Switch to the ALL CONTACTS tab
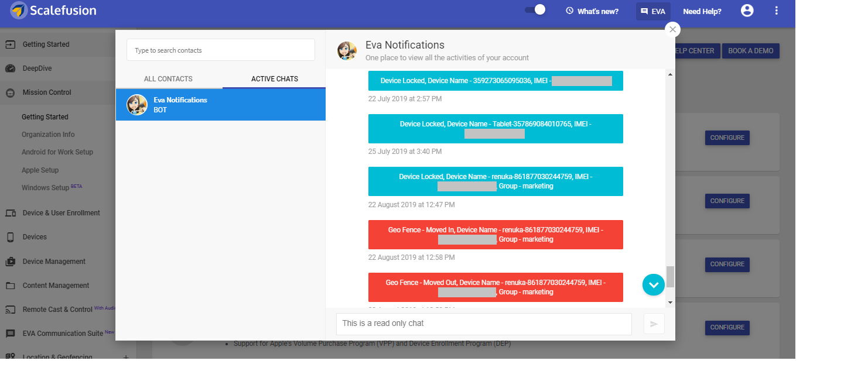This screenshot has width=868, height=388. click(168, 79)
